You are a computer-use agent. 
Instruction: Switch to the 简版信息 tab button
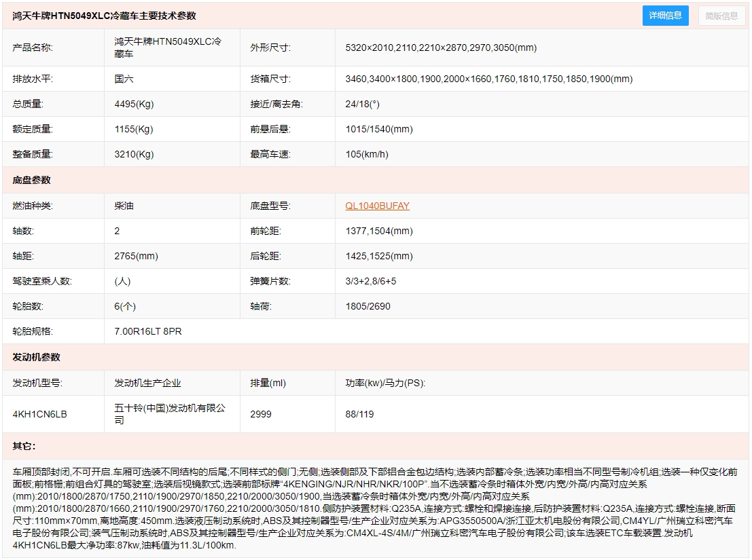[x=721, y=16]
